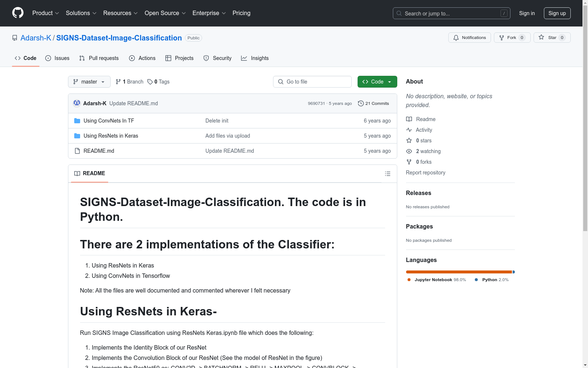Switch to the Projects tab
588x368 pixels.
point(179,58)
